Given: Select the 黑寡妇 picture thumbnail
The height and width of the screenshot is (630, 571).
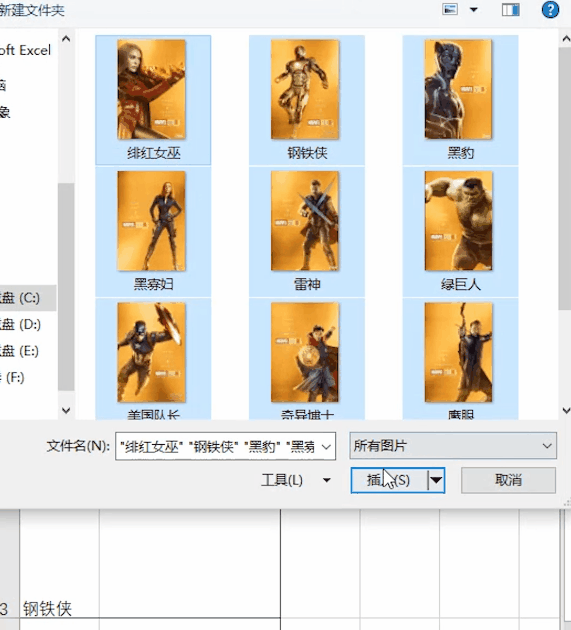Looking at the screenshot, I should coord(151,221).
